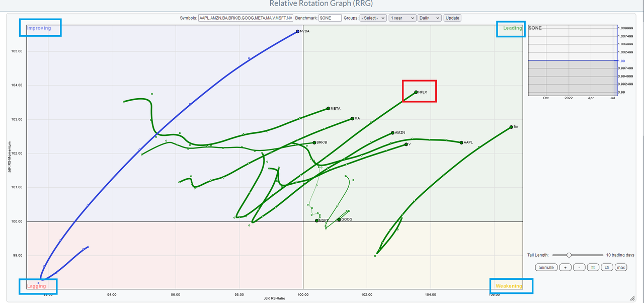This screenshot has height=303, width=644.
Task: Click the 100.00 RS-Ratio axis value
Action: coord(303,295)
